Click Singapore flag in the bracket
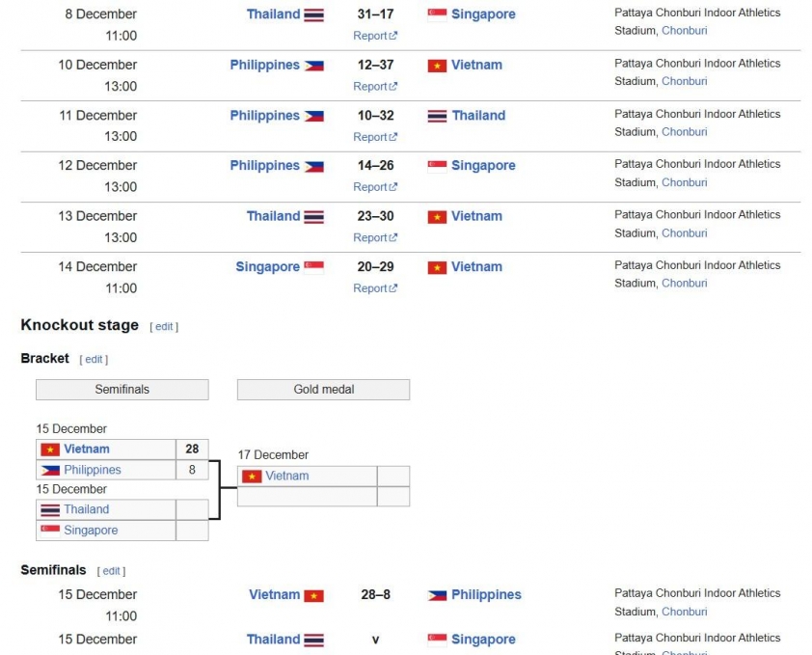 coord(50,530)
